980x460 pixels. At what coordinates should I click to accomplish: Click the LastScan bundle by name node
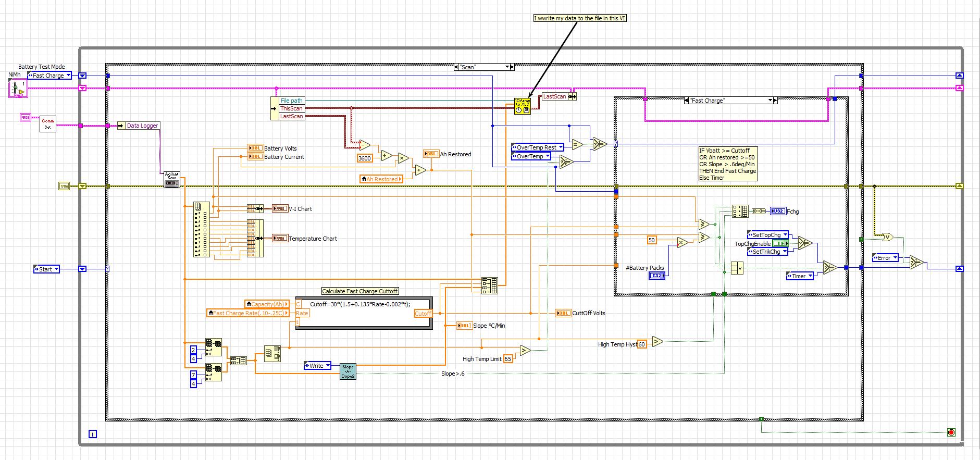point(558,96)
